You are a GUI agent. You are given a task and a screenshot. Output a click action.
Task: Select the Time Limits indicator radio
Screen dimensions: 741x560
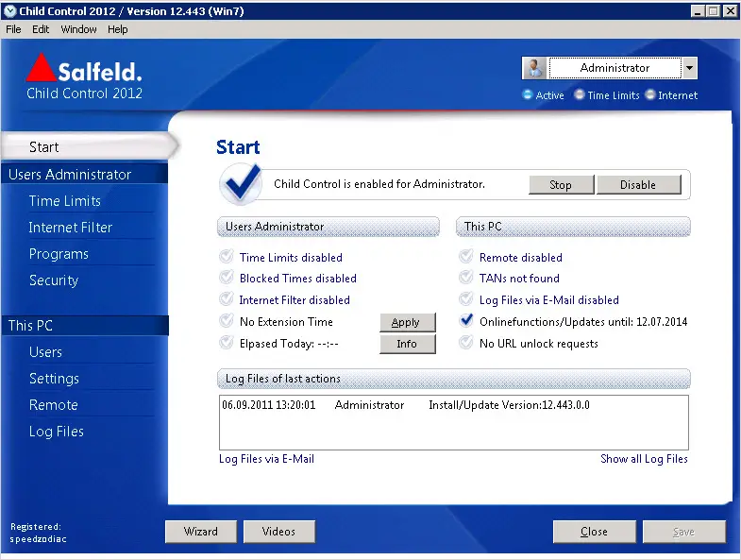580,94
